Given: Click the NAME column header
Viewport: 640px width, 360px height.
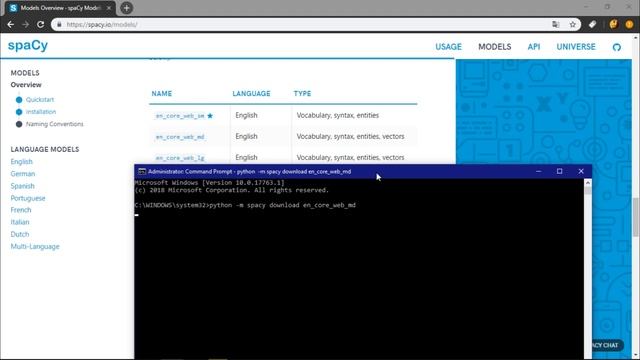Looking at the screenshot, I should pyautogui.click(x=162, y=93).
